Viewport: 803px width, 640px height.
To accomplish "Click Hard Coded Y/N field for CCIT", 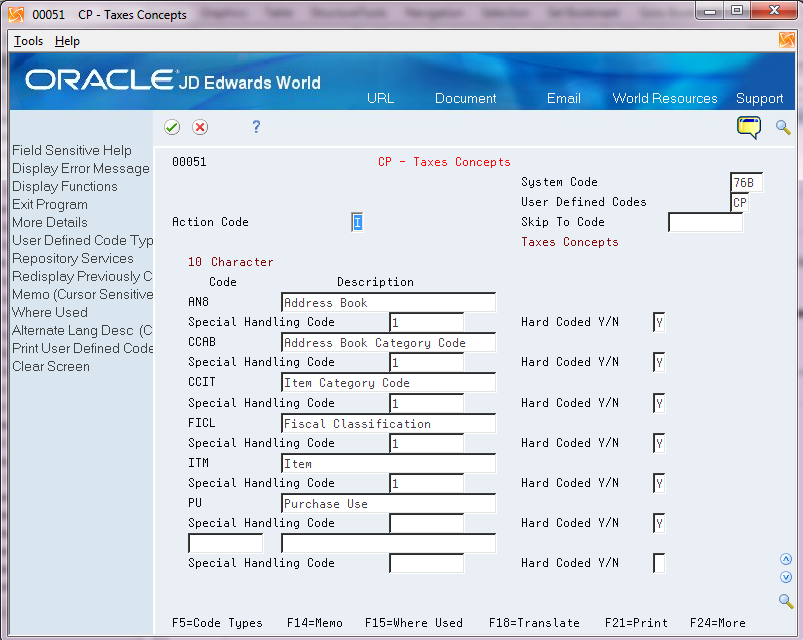I will (659, 403).
